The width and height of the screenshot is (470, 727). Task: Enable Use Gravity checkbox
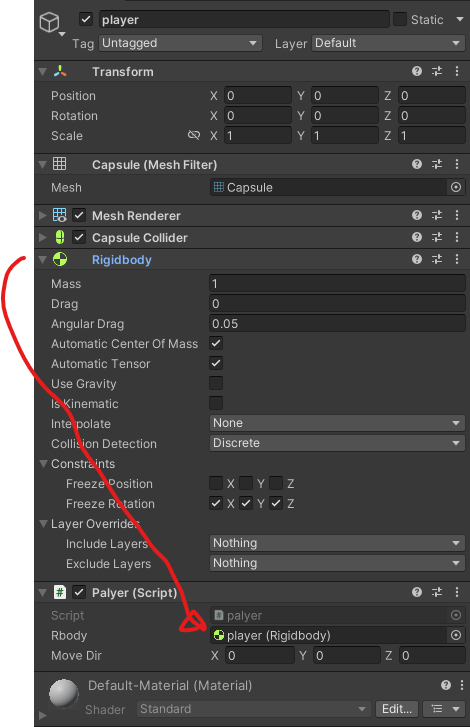click(x=216, y=383)
